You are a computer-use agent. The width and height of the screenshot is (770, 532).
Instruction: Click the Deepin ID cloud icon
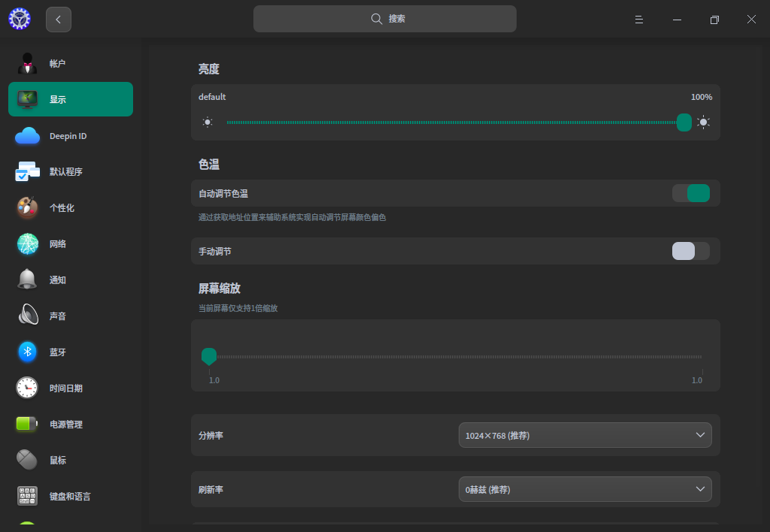(28, 136)
